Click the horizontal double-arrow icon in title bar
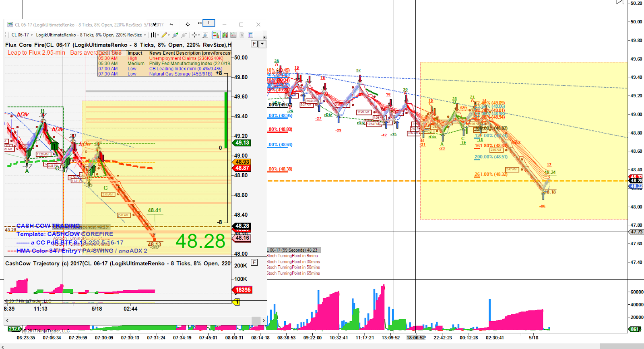Viewport: 644px width, 349px height. pos(200,23)
